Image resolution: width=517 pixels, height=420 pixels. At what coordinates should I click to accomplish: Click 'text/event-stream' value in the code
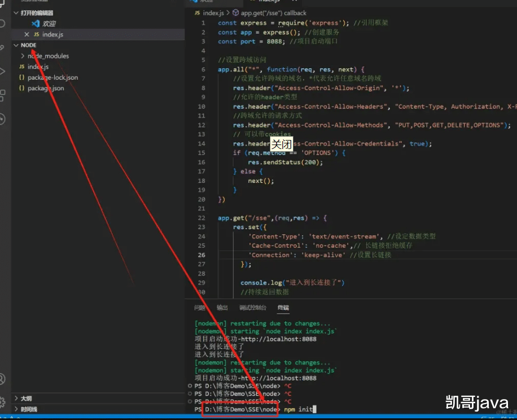coord(344,237)
